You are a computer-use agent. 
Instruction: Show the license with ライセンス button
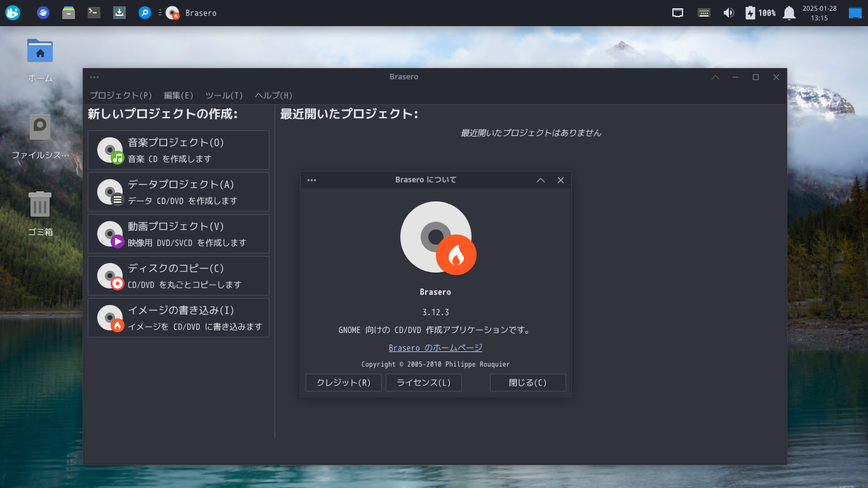pyautogui.click(x=423, y=383)
